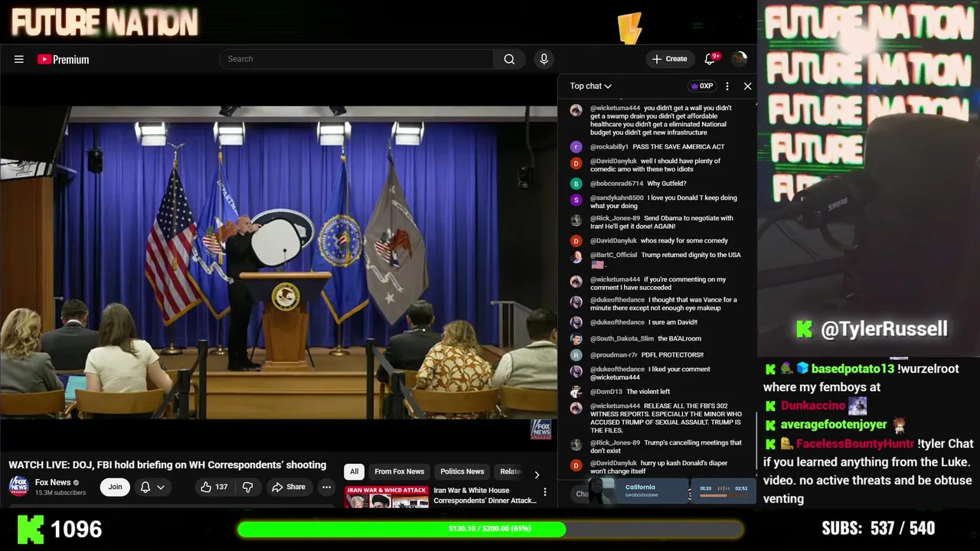The height and width of the screenshot is (551, 980).
Task: Click @wicketuma444 avatar on the wall comment
Action: tap(576, 110)
